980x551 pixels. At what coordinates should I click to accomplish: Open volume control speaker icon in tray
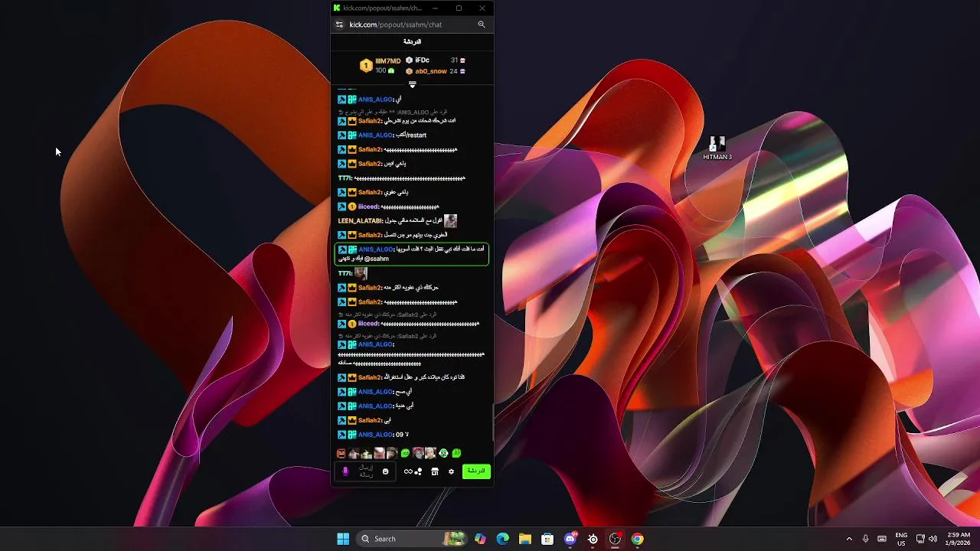[933, 539]
